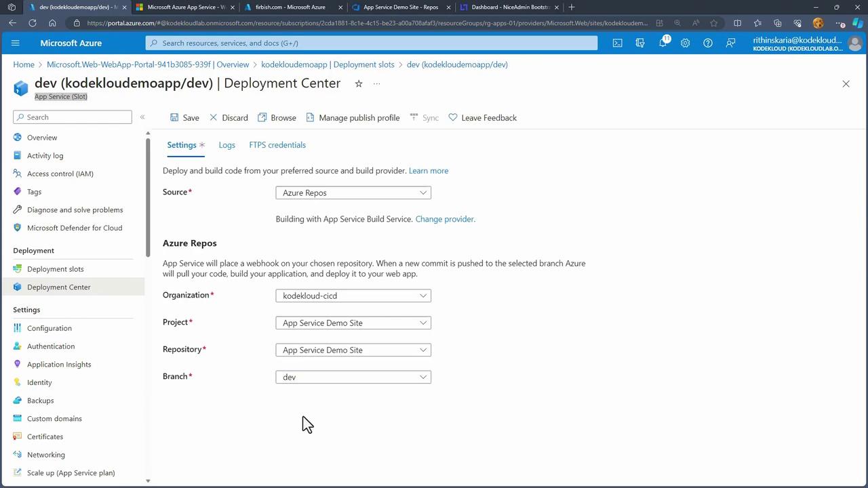The image size is (868, 488).
Task: Expand the Project dropdown
Action: coord(353,323)
